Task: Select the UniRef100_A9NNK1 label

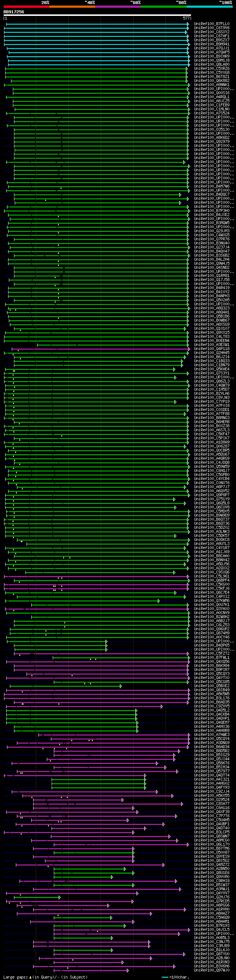Action: point(212,85)
